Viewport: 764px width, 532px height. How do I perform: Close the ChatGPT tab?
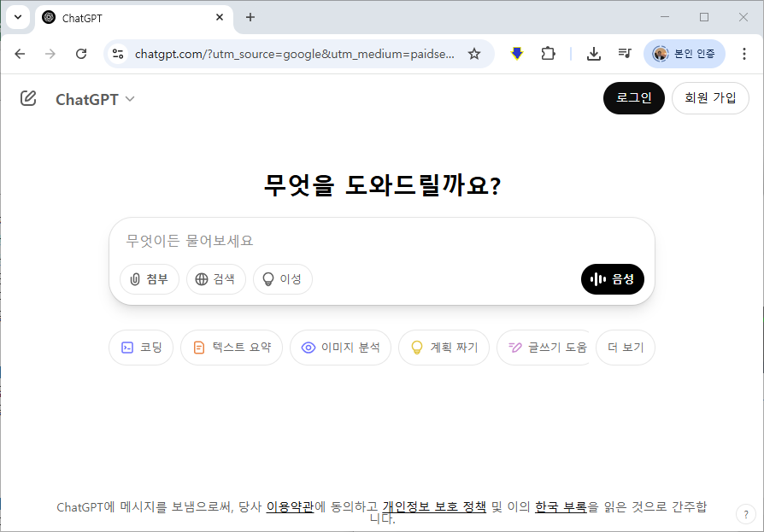pos(220,18)
